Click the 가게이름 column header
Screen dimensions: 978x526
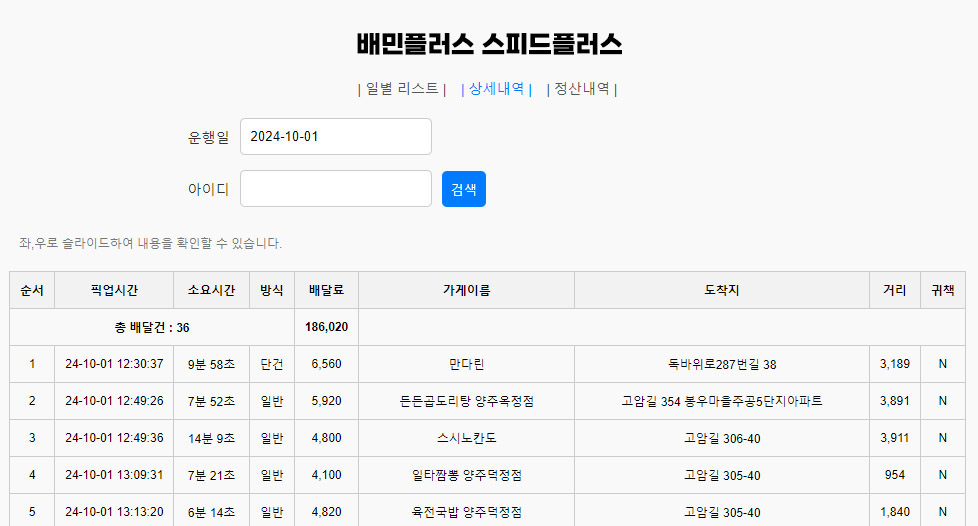466,290
